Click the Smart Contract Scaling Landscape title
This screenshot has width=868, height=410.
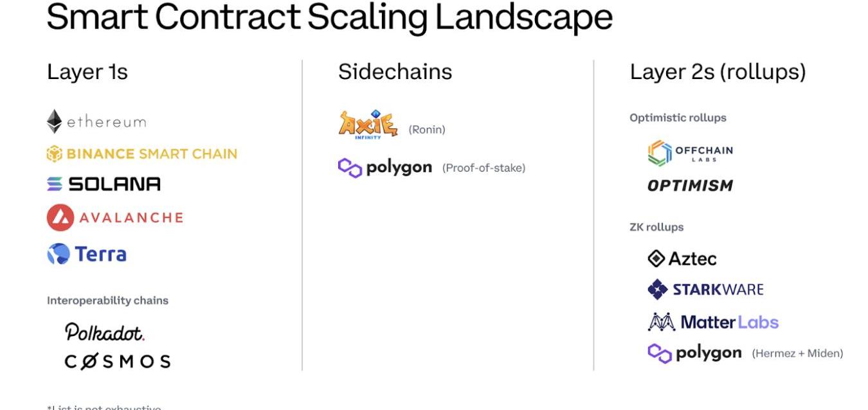pyautogui.click(x=329, y=18)
